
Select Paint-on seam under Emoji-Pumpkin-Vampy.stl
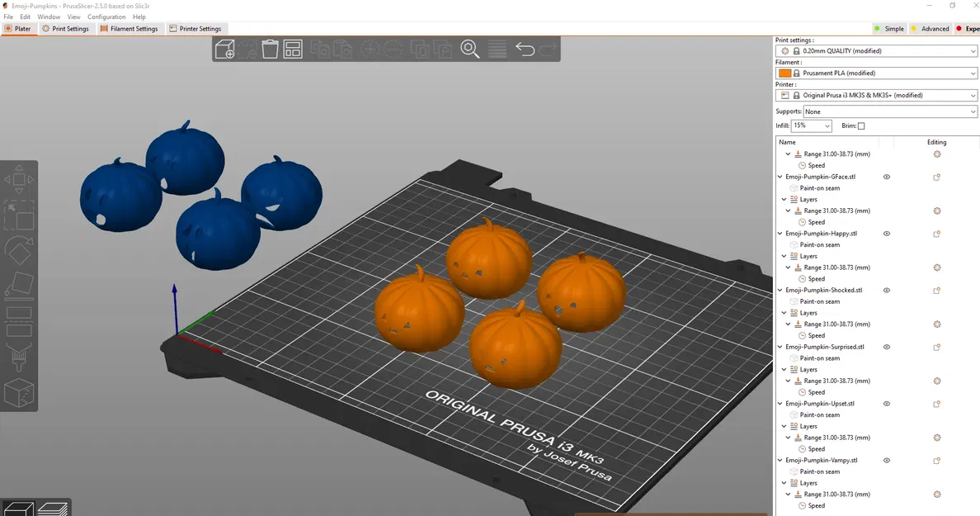[x=819, y=471]
